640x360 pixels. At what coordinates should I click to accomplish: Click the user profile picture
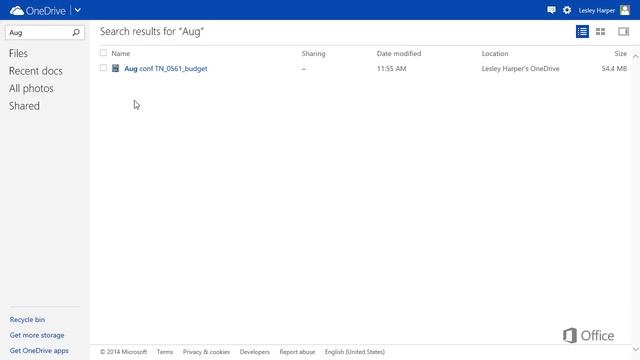[x=624, y=10]
